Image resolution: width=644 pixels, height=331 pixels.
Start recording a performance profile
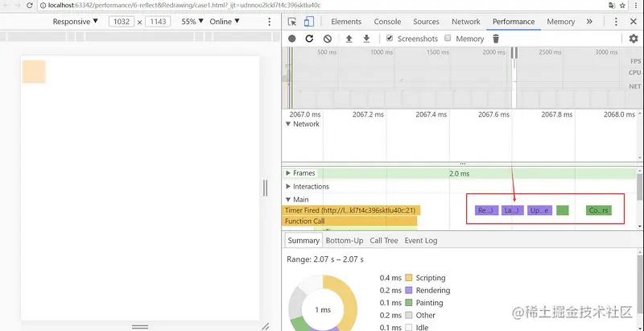[x=291, y=39]
